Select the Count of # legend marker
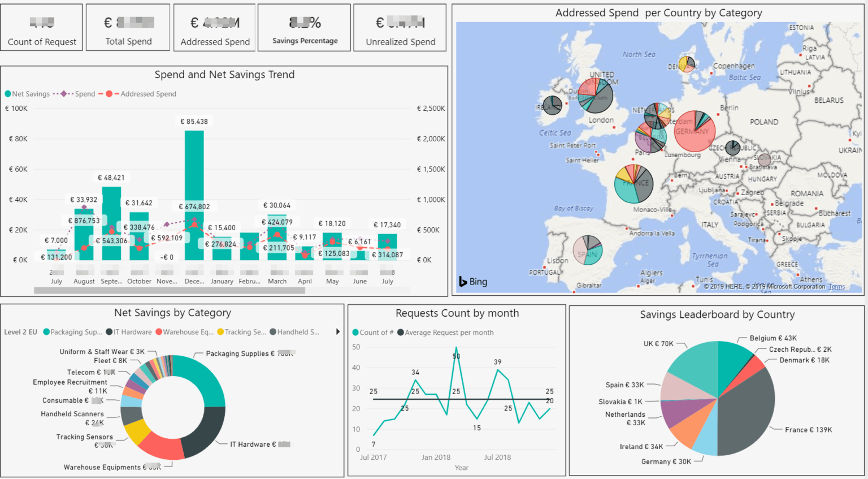 [355, 333]
